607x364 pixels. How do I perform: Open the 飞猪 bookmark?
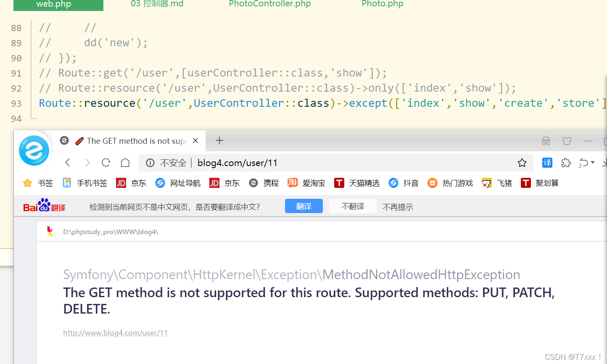497,183
